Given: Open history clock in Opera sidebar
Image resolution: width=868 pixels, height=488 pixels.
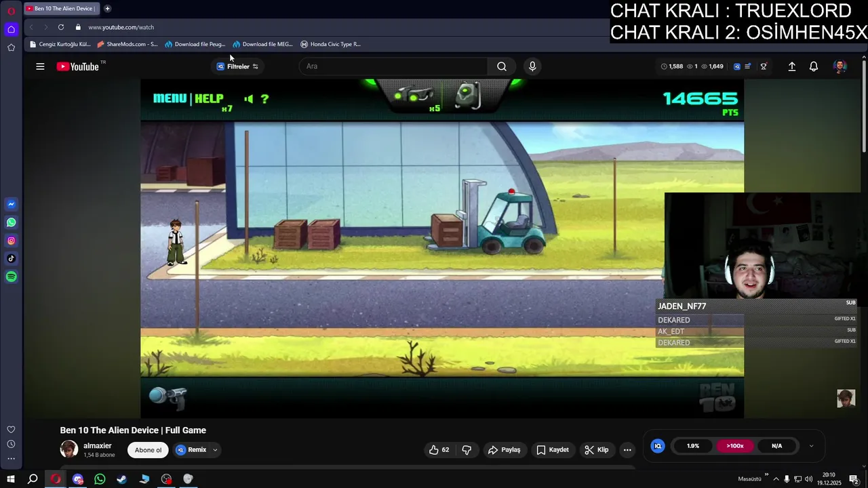Looking at the screenshot, I should click(11, 444).
